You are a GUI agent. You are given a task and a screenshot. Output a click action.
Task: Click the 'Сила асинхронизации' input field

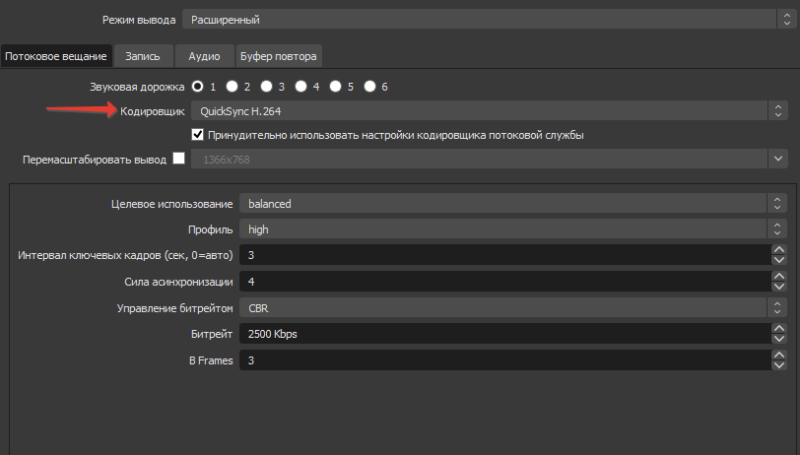[x=505, y=282]
